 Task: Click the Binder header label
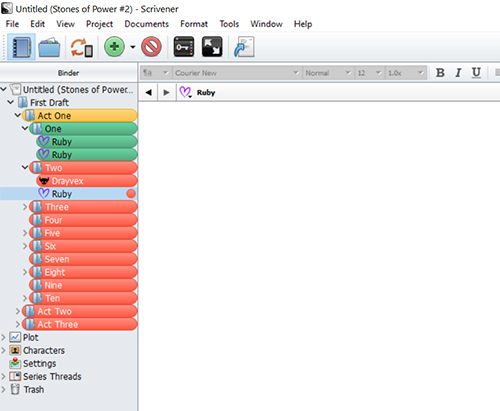pyautogui.click(x=68, y=73)
